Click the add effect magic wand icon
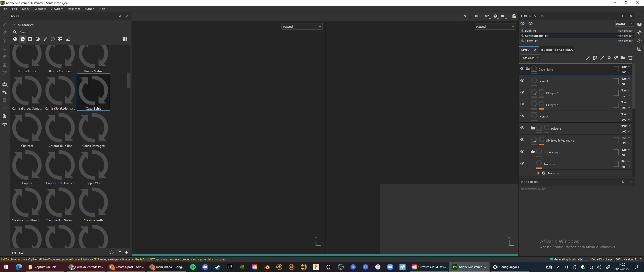The height and width of the screenshot is (272, 644). pos(588,58)
